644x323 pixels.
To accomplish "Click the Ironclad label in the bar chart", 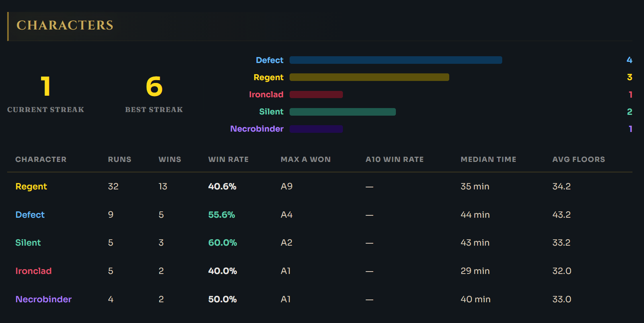I will [x=266, y=95].
